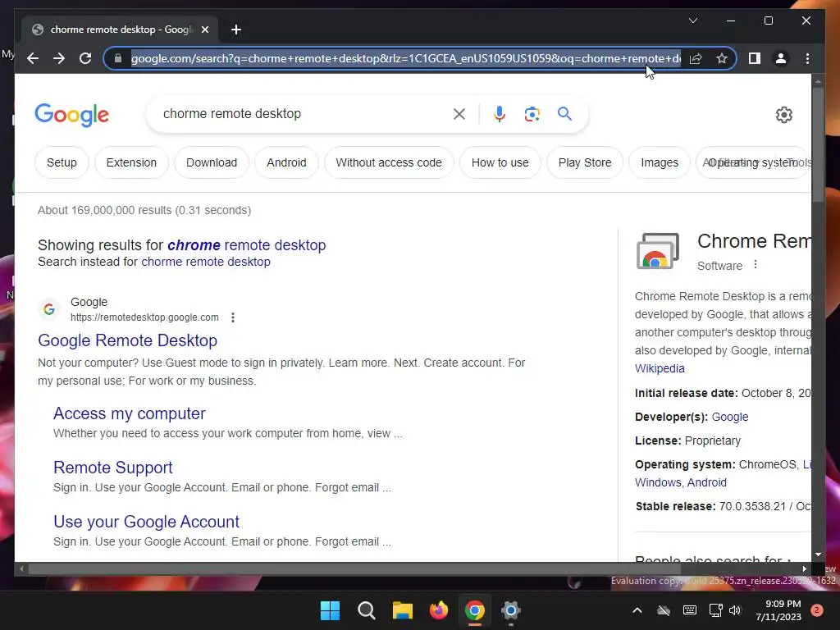
Task: Go to Google home via the logo
Action: point(72,115)
